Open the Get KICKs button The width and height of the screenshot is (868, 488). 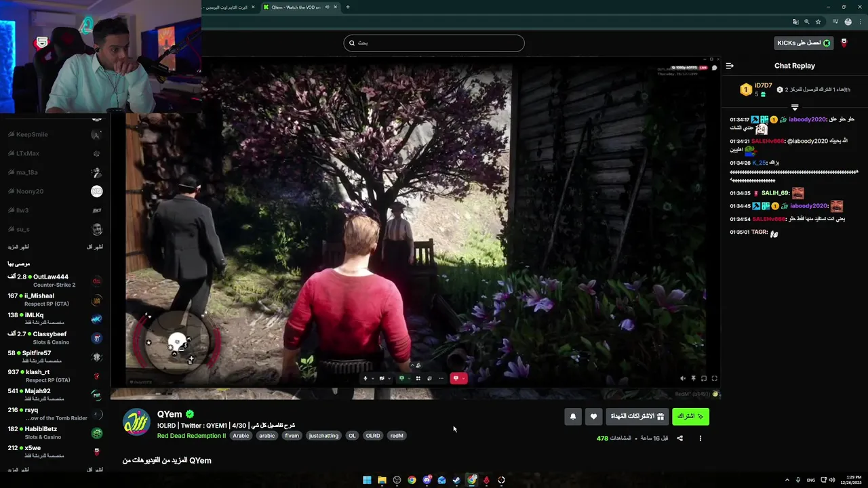pyautogui.click(x=804, y=43)
